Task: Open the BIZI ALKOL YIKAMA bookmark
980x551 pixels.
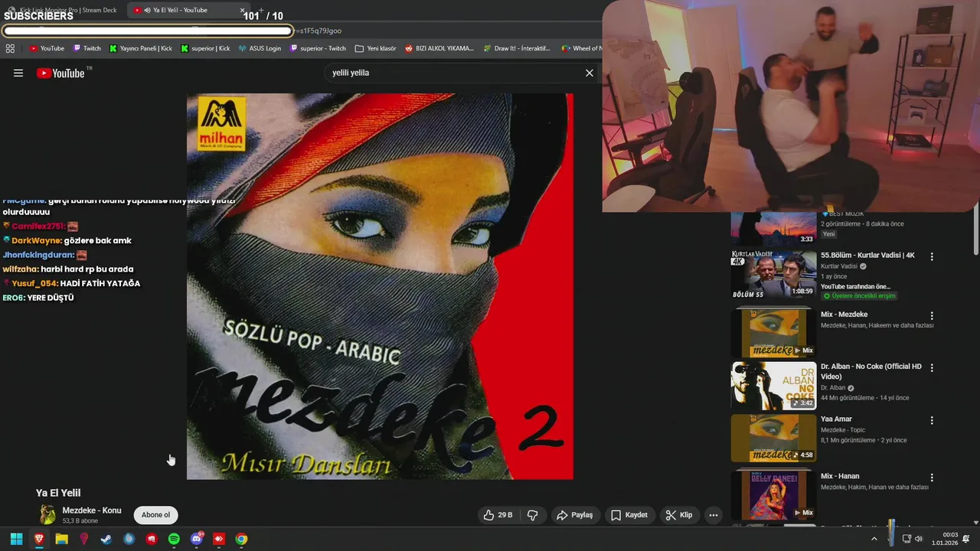Action: click(439, 48)
